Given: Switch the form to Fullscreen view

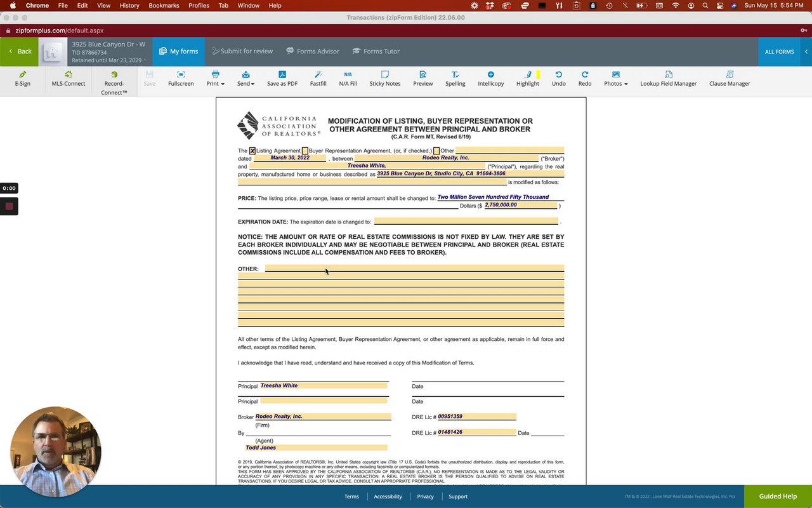Looking at the screenshot, I should point(181,79).
